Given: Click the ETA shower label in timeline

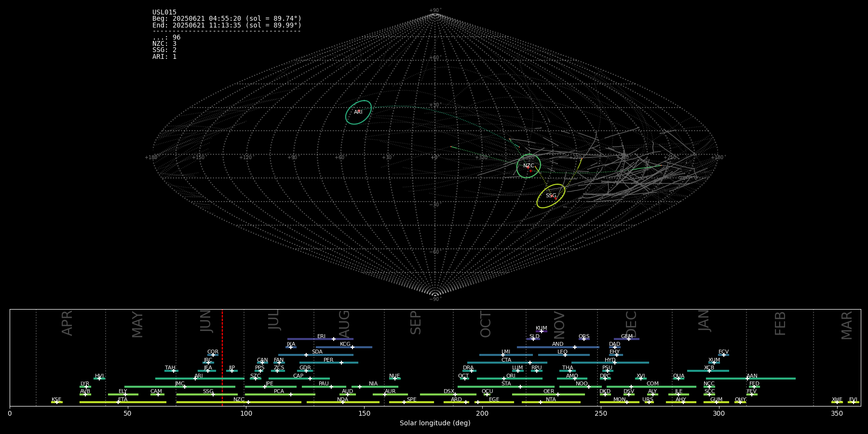Looking at the screenshot, I should 123,400.
